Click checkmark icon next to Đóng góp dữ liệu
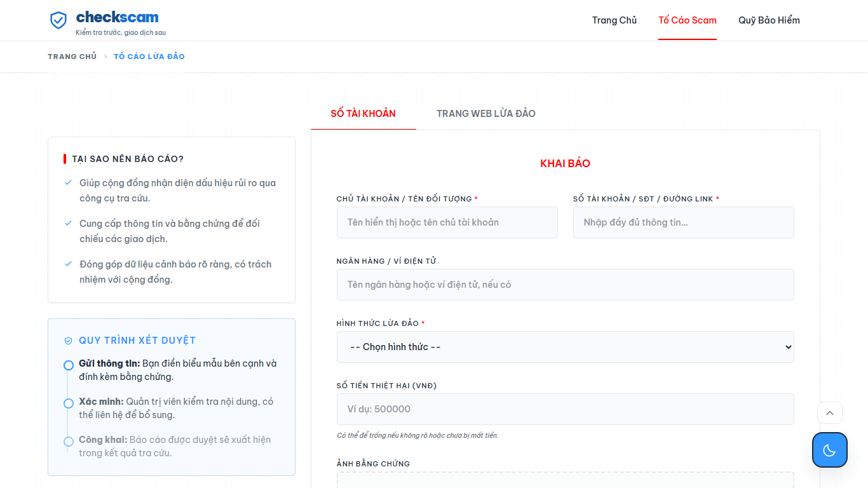868x488 pixels. 69,264
